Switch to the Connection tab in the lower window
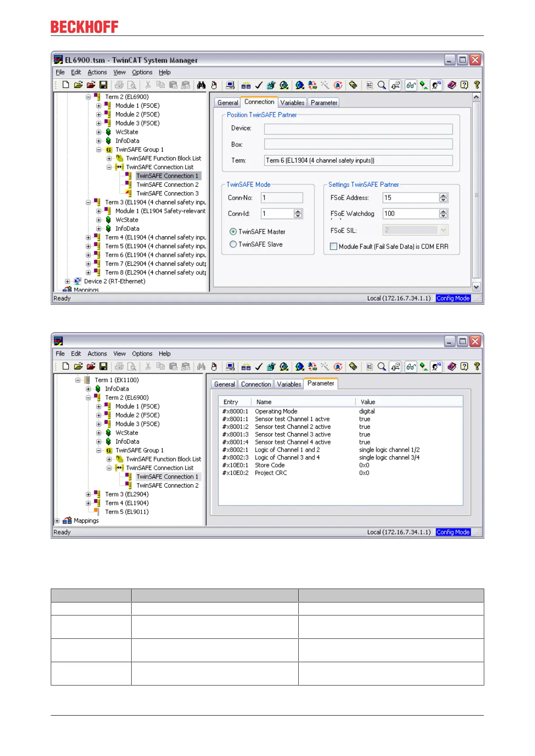The width and height of the screenshot is (535, 756). click(256, 384)
